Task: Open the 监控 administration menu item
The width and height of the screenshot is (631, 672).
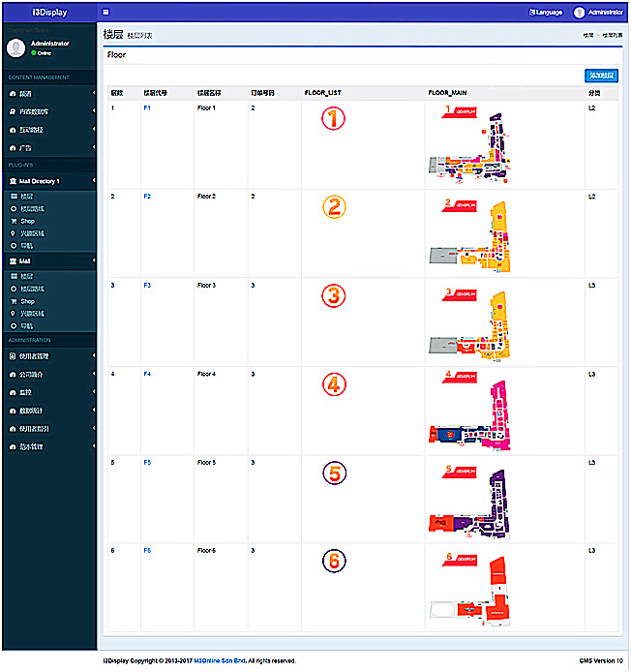Action: 48,392
